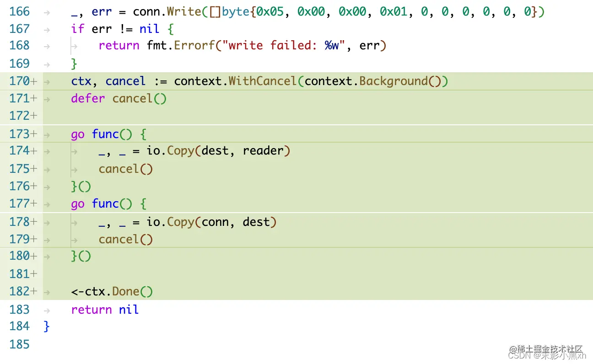Click added line marker 174+

[23, 150]
